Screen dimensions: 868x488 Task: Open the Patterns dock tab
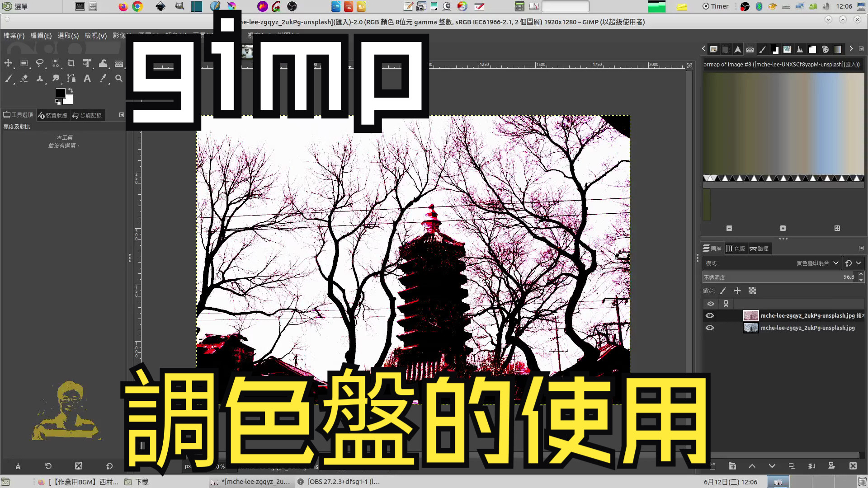pos(787,49)
